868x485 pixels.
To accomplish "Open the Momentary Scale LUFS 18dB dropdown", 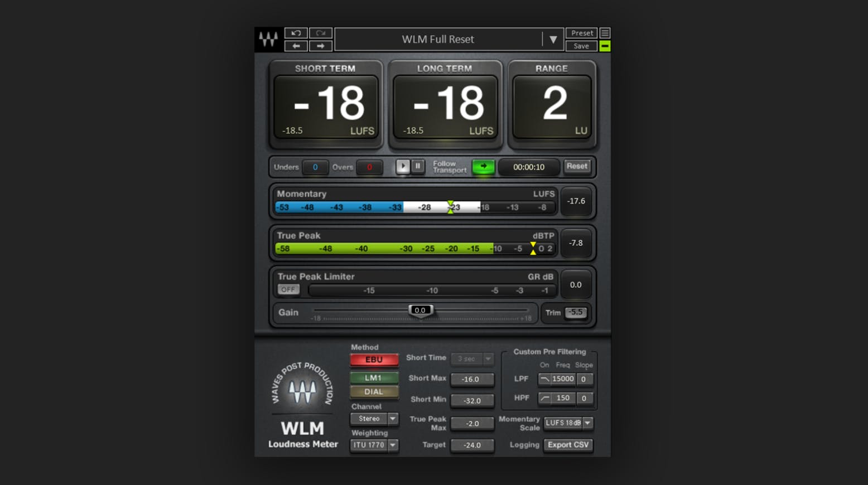I will point(568,423).
